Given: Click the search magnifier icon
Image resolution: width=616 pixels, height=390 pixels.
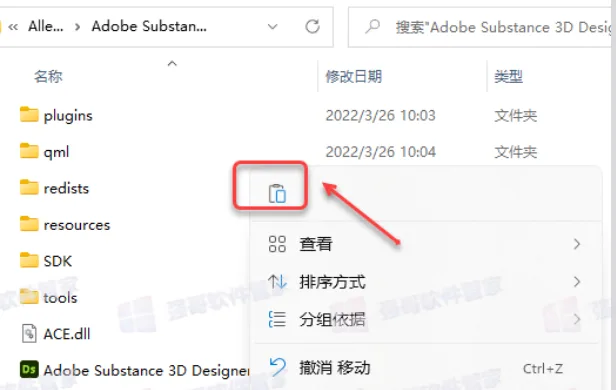Looking at the screenshot, I should 372,27.
